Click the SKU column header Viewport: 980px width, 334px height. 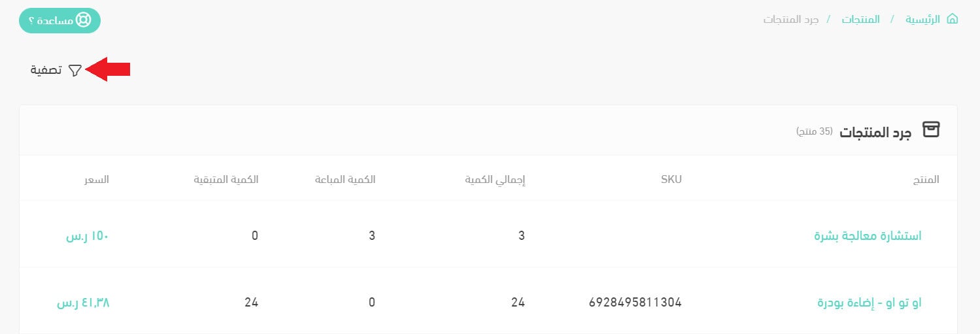coord(671,179)
